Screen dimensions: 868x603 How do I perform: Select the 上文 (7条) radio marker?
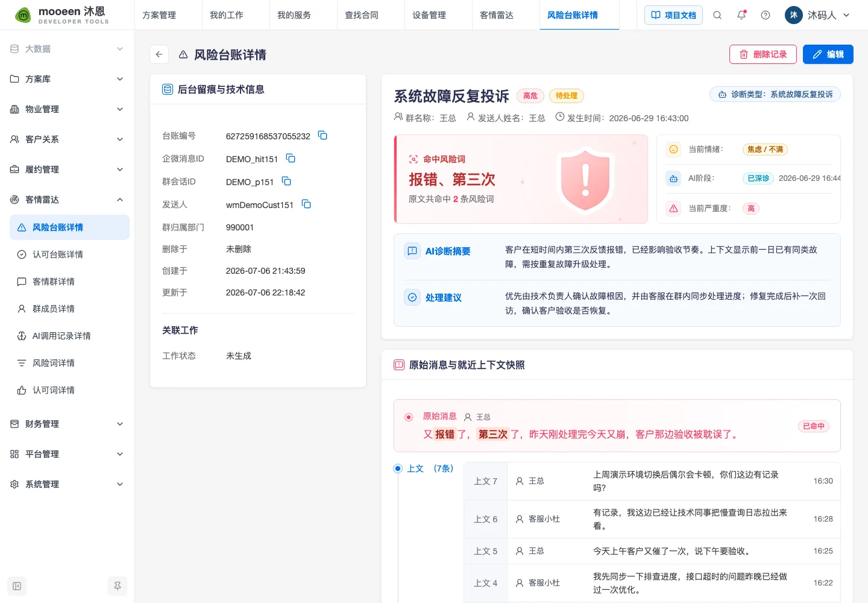tap(398, 469)
